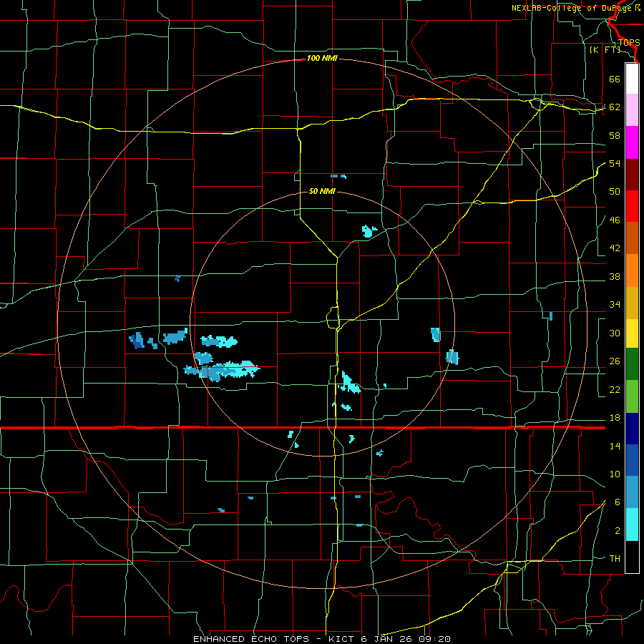
Task: Click the 18 value on the legend
Action: pyautogui.click(x=615, y=418)
